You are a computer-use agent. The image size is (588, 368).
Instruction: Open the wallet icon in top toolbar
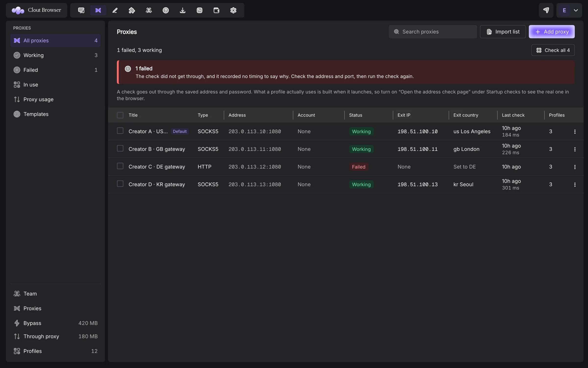coord(216,10)
